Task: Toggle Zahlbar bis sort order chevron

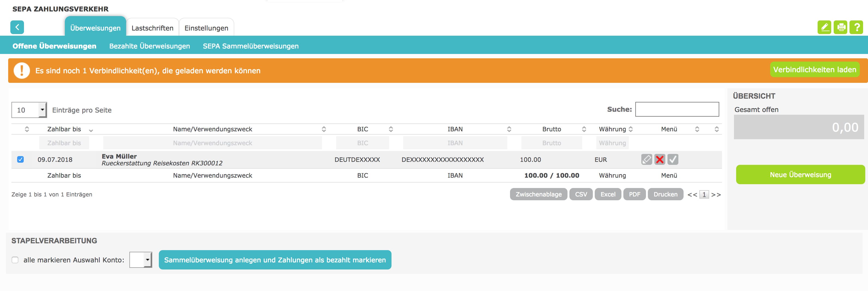Action: (x=91, y=130)
